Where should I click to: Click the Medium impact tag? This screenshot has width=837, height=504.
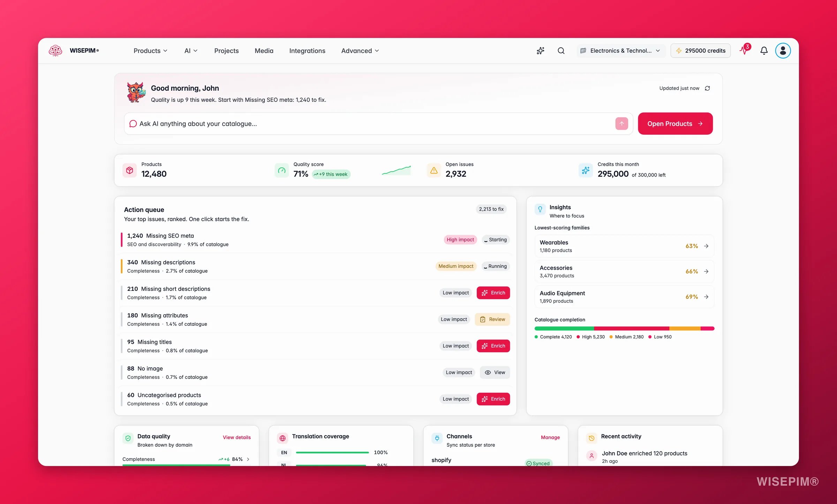456,266
